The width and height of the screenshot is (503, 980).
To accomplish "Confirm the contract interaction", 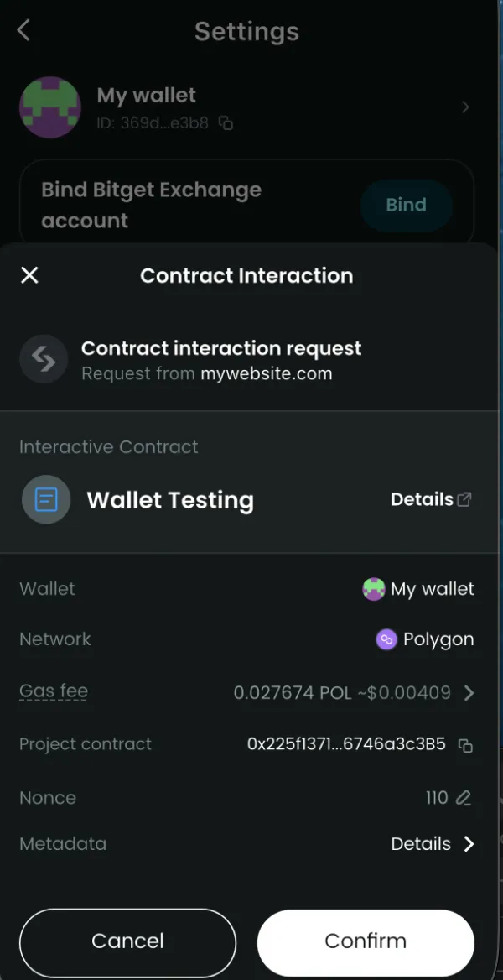I will pyautogui.click(x=366, y=941).
